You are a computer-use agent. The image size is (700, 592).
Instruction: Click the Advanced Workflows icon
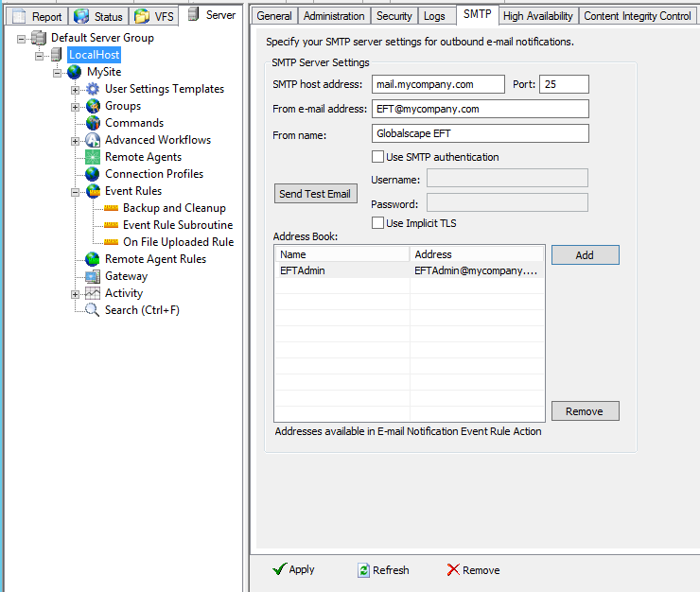click(x=93, y=140)
